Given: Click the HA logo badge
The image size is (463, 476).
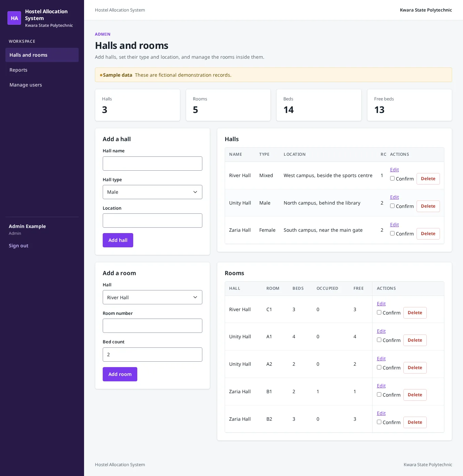Looking at the screenshot, I should (14, 18).
